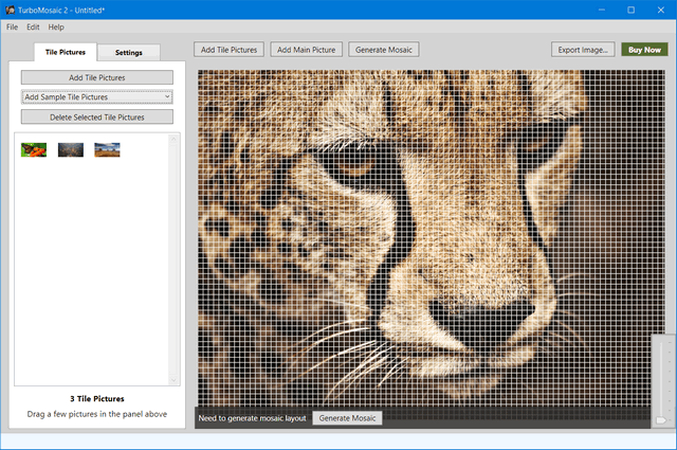Screen dimensions: 677x450
Task: Click 'Drag a few pictures in the panel above' text
Action: [97, 414]
